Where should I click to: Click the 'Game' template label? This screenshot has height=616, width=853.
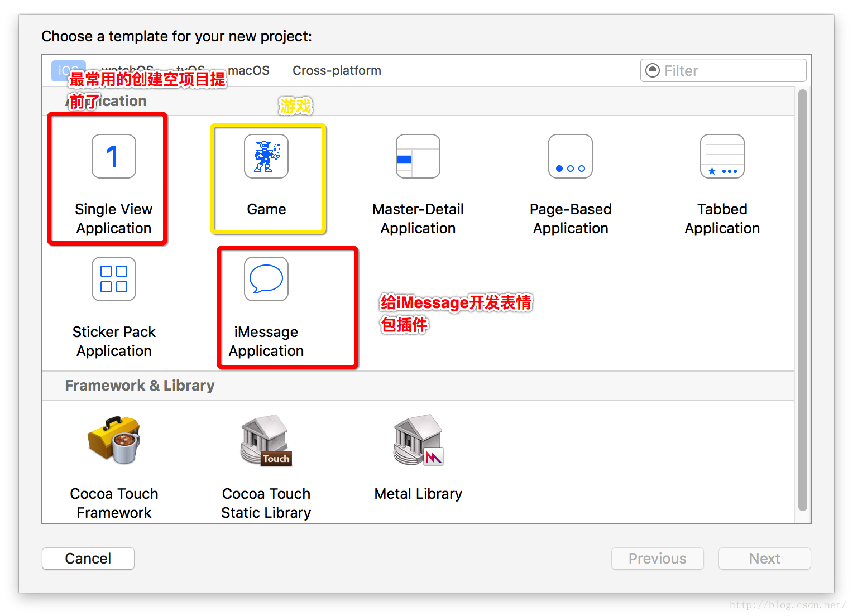(266, 209)
